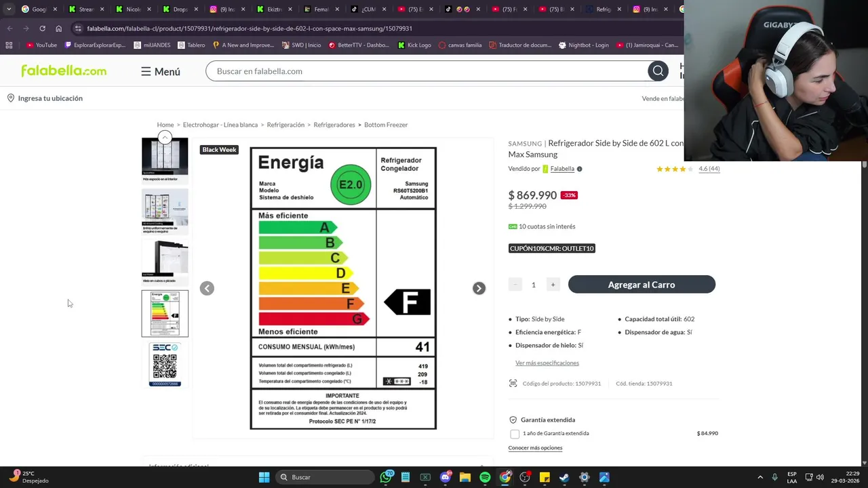Go to Home breadcrumb
The width and height of the screenshot is (868, 488).
tap(165, 125)
